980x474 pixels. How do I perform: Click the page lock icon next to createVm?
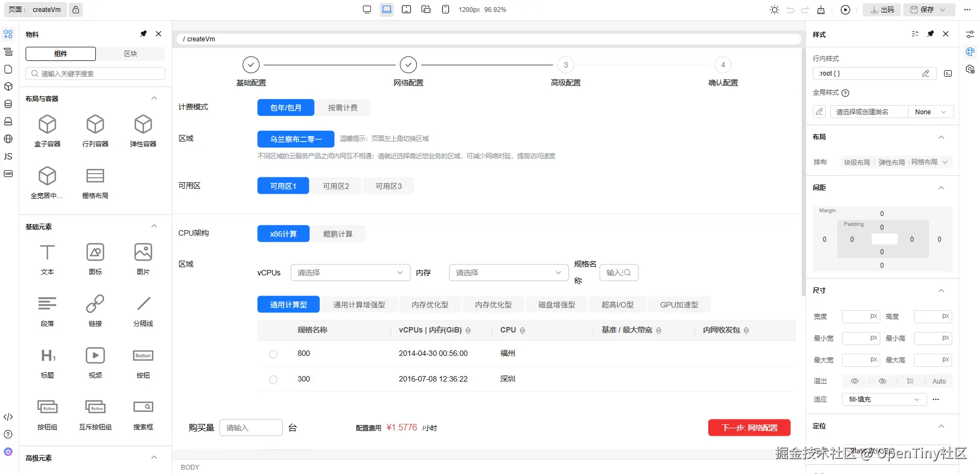[76, 10]
